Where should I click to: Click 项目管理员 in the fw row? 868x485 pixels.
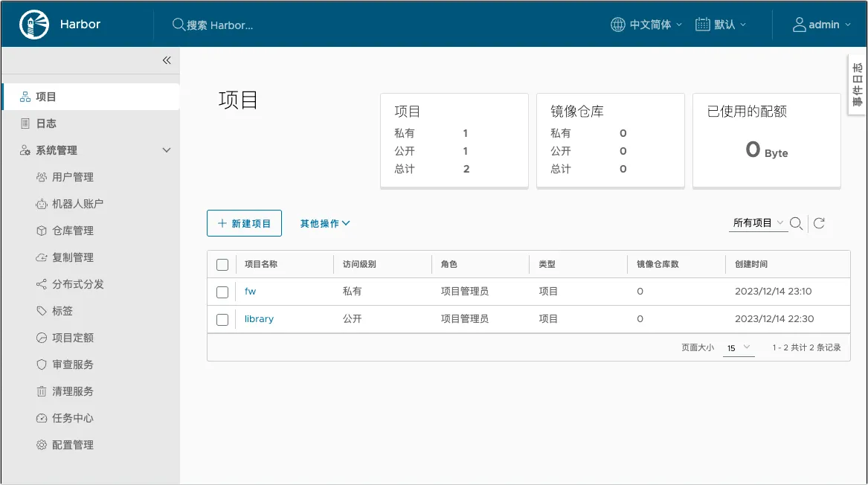(x=465, y=291)
